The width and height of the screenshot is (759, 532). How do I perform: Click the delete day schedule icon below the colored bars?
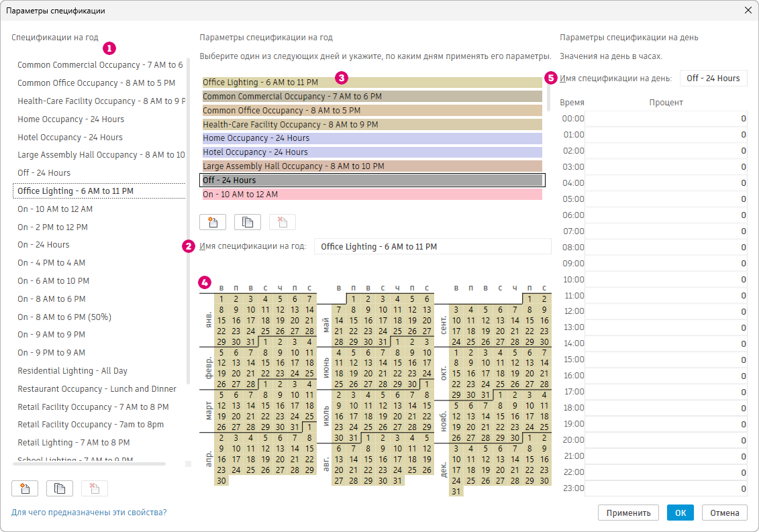pyautogui.click(x=283, y=222)
